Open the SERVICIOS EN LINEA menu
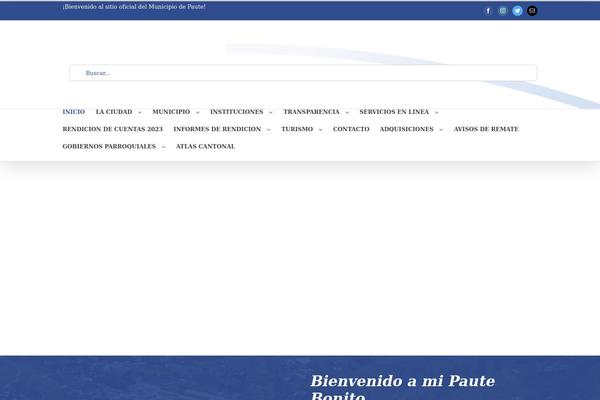 tap(394, 112)
